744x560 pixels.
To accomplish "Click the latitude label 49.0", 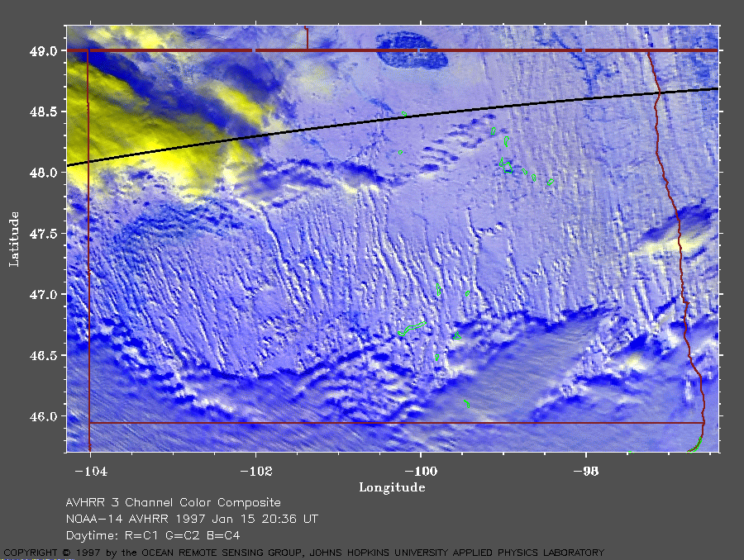I will click(43, 50).
